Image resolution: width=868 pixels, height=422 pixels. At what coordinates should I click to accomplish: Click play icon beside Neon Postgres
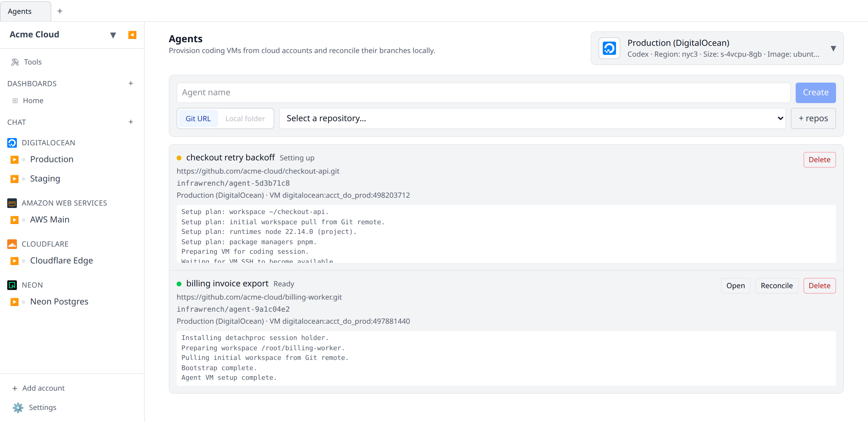[14, 302]
